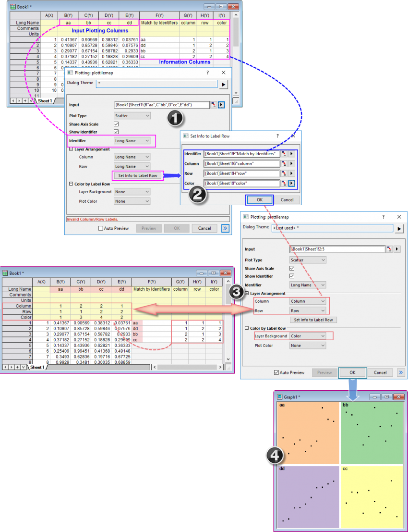
Task: Toggle Share Axis Scale in the '<Last used>' dialog
Action: pyautogui.click(x=292, y=269)
